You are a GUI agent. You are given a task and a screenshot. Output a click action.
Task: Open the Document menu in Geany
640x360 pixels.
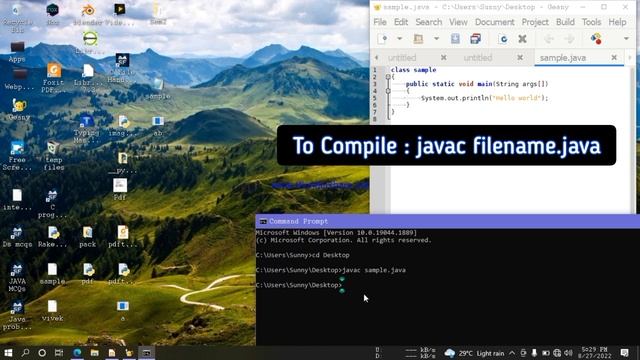point(494,22)
